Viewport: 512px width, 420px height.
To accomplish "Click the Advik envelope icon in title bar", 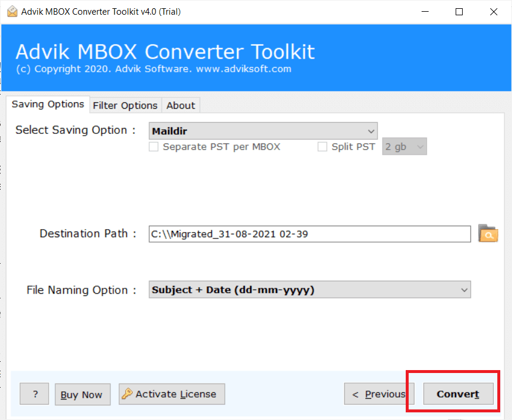I will [x=12, y=11].
